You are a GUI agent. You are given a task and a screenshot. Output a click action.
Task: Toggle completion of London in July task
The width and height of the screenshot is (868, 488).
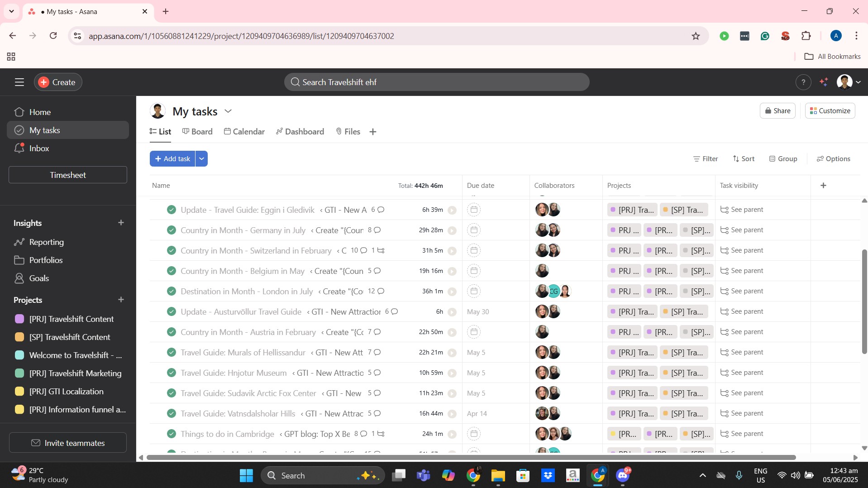coord(171,291)
